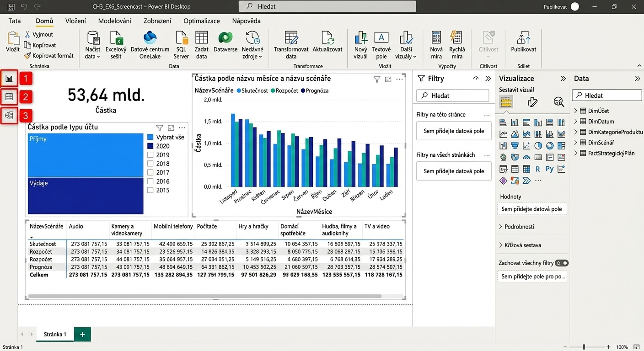Image resolution: width=644 pixels, height=351 pixels.
Task: Choose funnel visual type
Action: point(515,146)
